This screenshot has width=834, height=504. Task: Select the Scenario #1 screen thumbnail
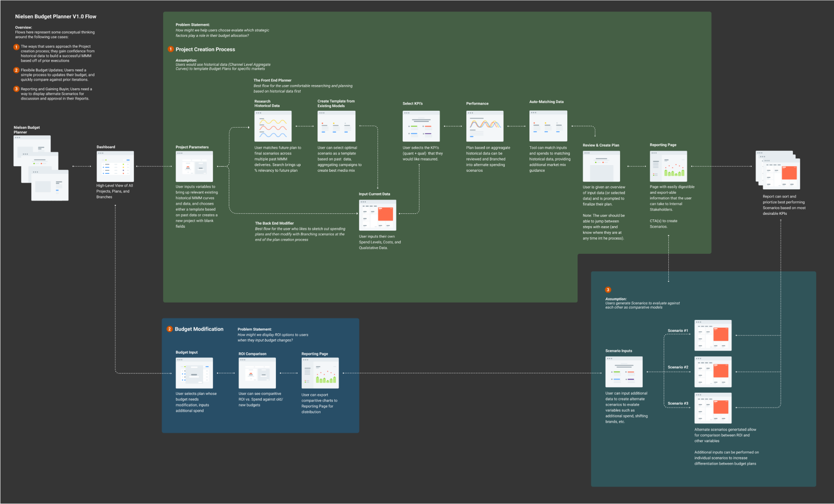(x=713, y=335)
